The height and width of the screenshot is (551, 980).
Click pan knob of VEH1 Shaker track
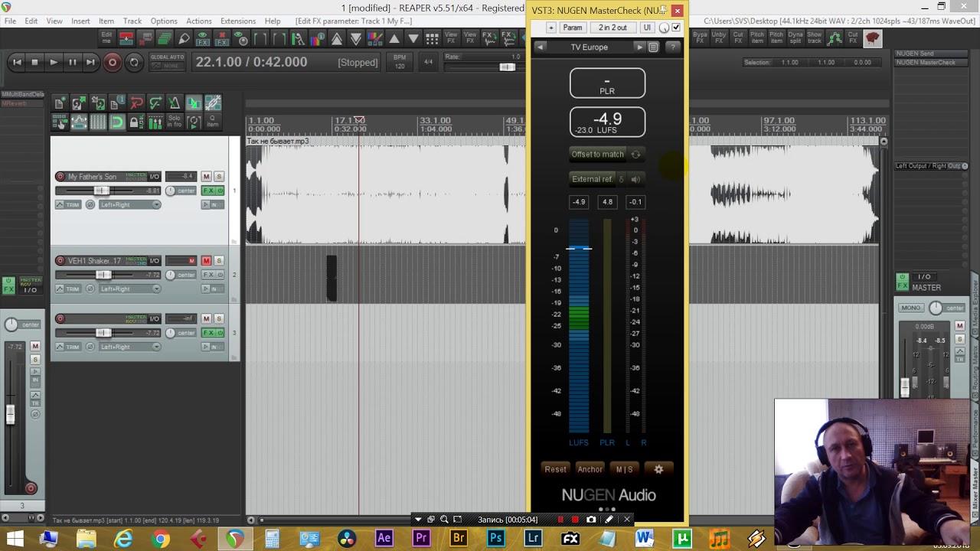(x=170, y=275)
